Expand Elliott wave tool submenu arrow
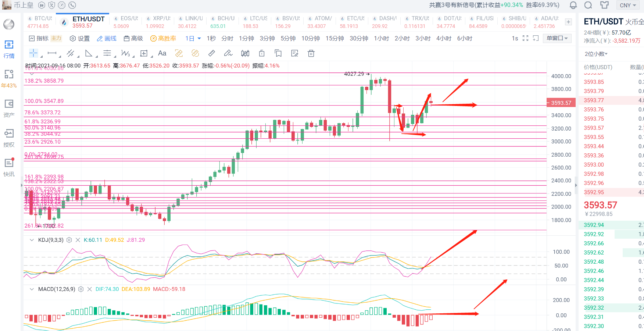 [133, 56]
